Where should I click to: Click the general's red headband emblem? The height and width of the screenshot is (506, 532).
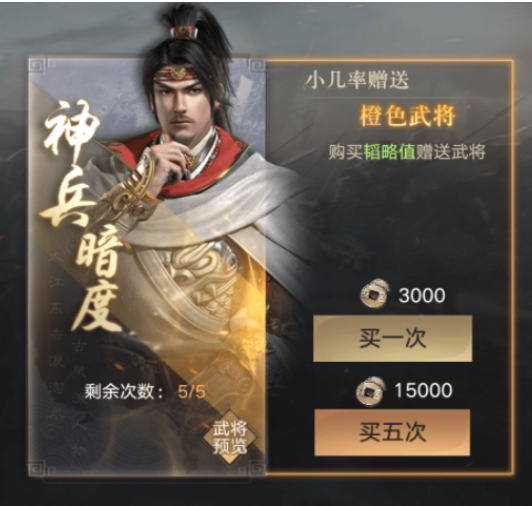tap(178, 73)
